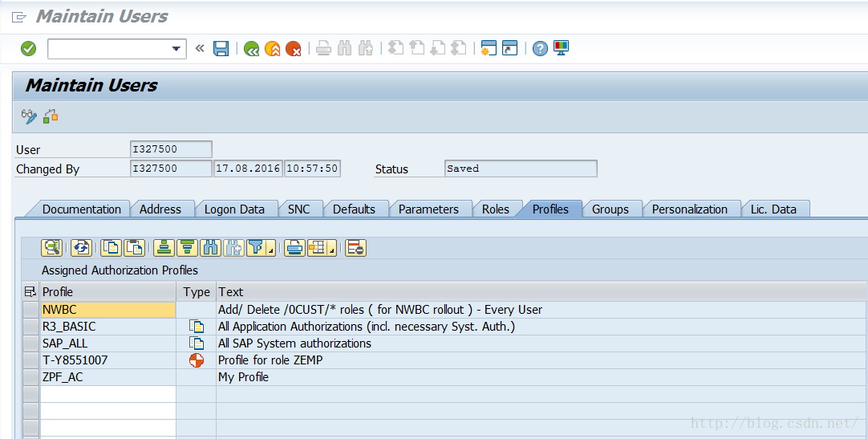This screenshot has height=439, width=868.
Task: Switch to the Address tab
Action: coord(160,209)
